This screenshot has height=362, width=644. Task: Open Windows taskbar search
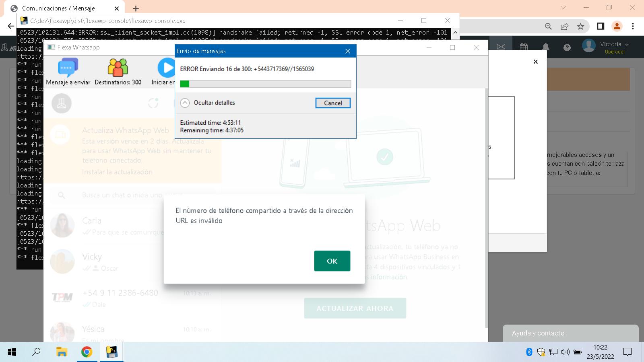pyautogui.click(x=36, y=352)
